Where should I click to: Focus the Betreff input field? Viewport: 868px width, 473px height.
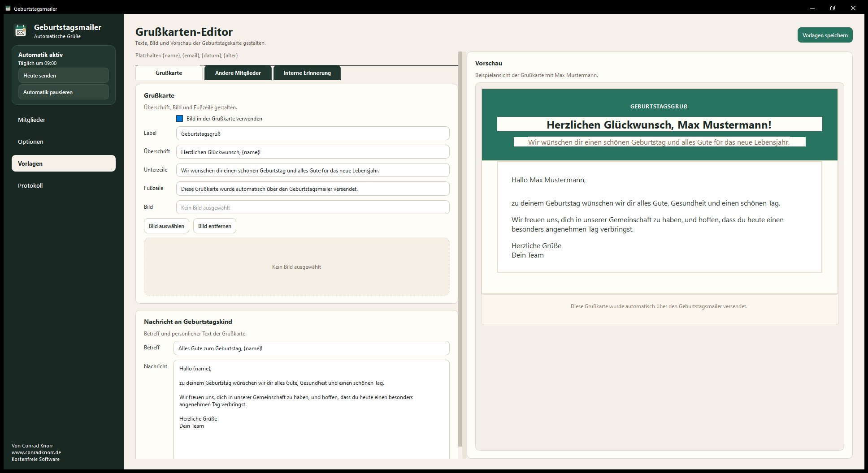pyautogui.click(x=312, y=348)
